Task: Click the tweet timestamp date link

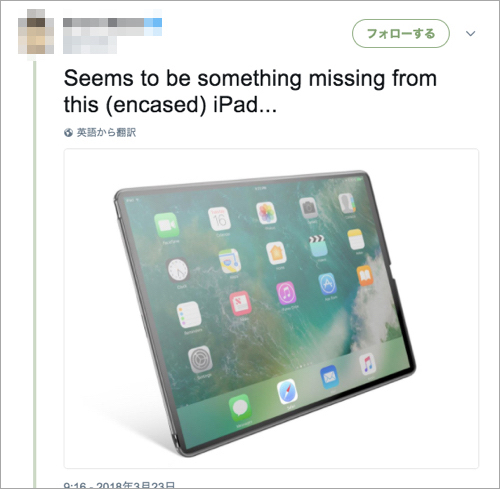Action: click(119, 485)
